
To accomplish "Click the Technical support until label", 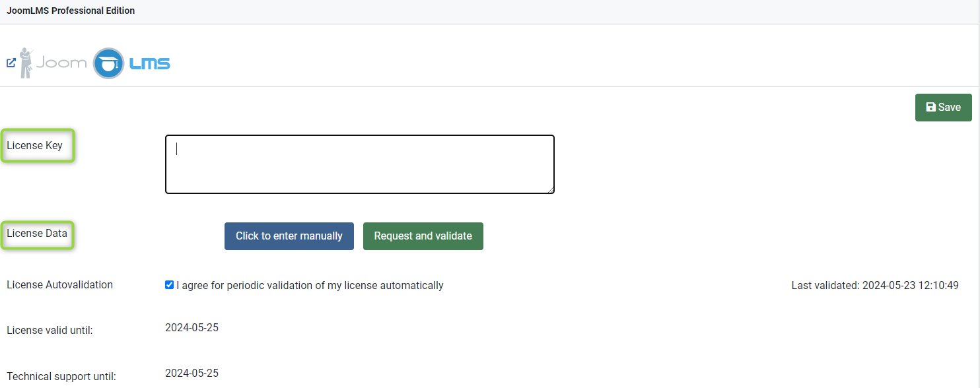I will (61, 377).
